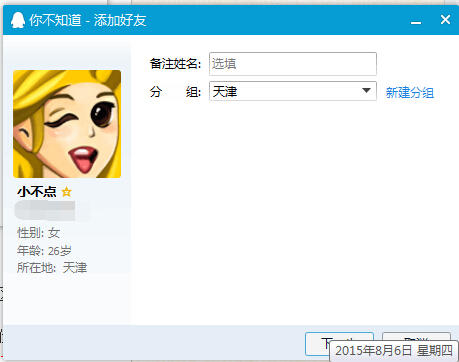
Task: Click the 所在地: 天津 info line
Action: tap(52, 268)
